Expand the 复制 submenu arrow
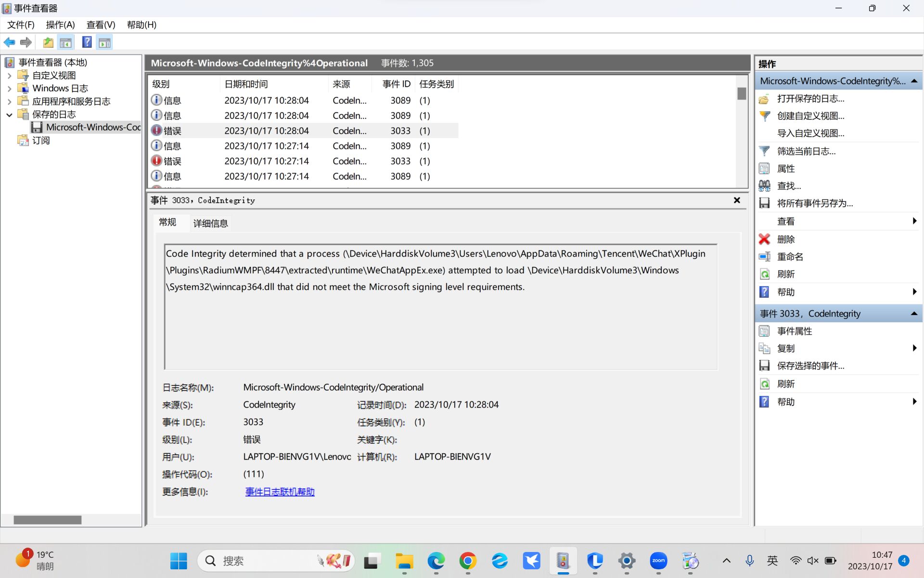924x578 pixels. [x=914, y=348]
